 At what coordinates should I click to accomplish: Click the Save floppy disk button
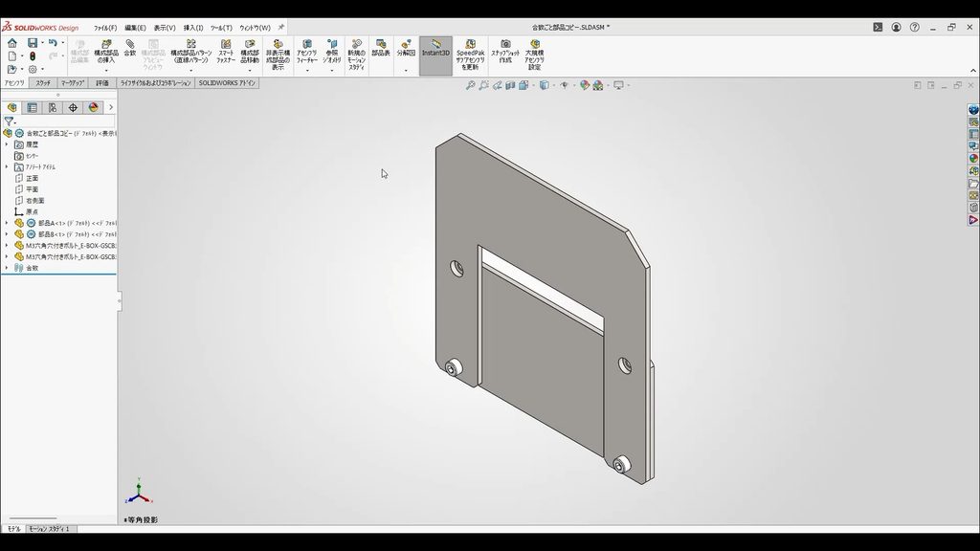[x=33, y=42]
